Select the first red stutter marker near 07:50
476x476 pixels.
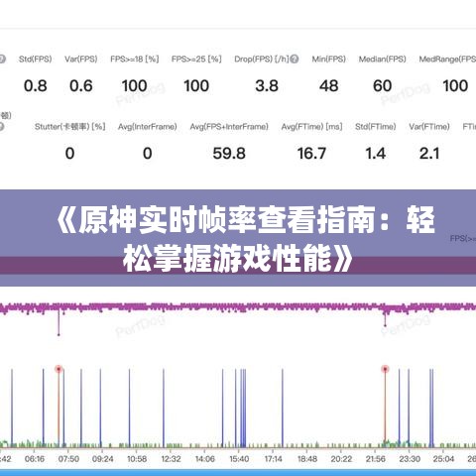(59, 369)
